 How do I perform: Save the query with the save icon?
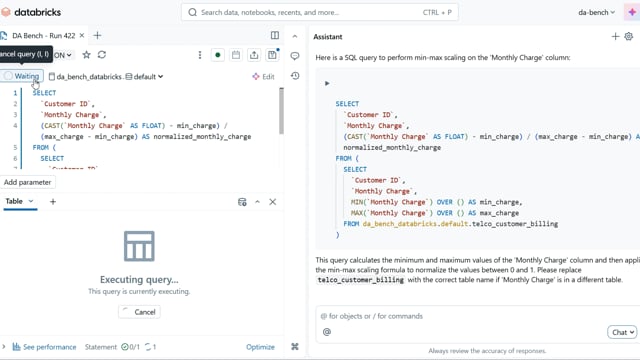tap(272, 55)
